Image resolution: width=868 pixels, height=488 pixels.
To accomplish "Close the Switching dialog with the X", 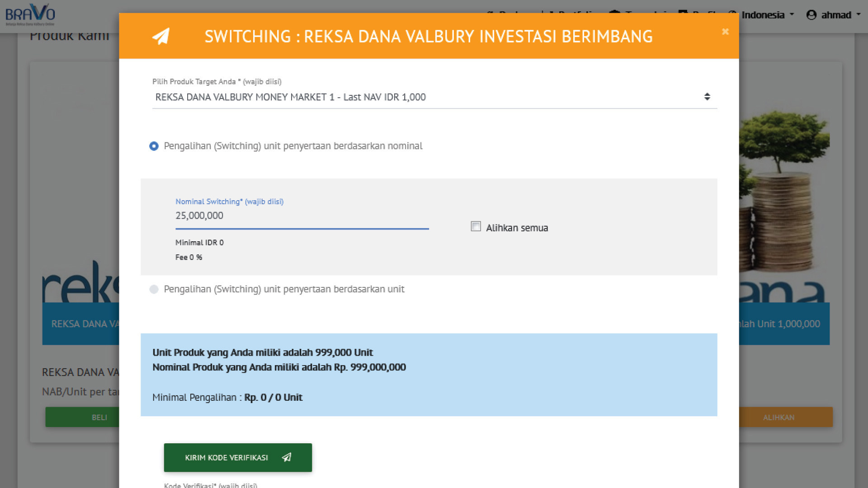I will click(x=725, y=32).
